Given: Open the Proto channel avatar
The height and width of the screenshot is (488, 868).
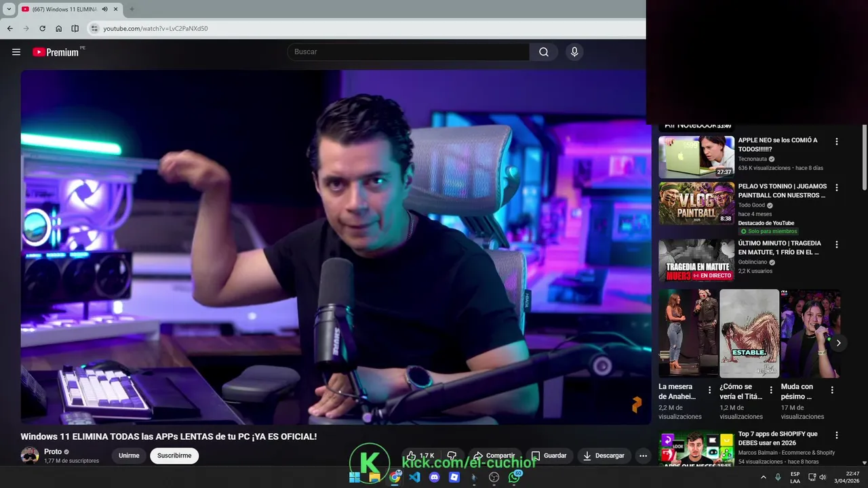Looking at the screenshot, I should 30,455.
